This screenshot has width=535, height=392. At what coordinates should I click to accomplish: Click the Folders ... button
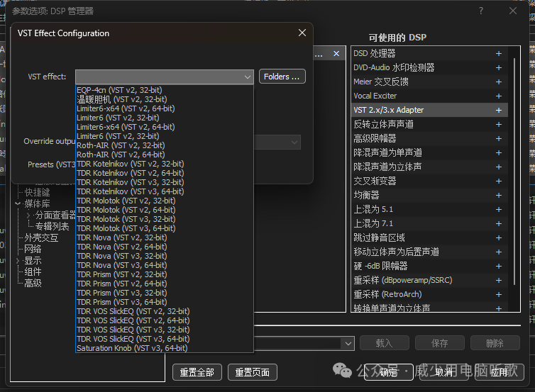click(x=282, y=77)
